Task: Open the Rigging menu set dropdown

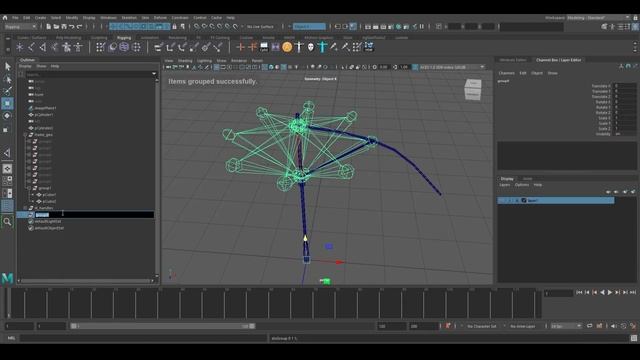Action: [20, 27]
